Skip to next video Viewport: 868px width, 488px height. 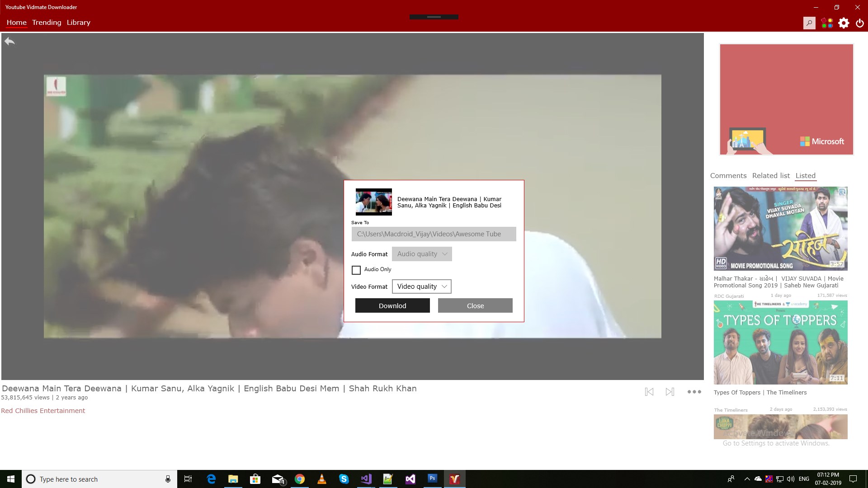670,392
